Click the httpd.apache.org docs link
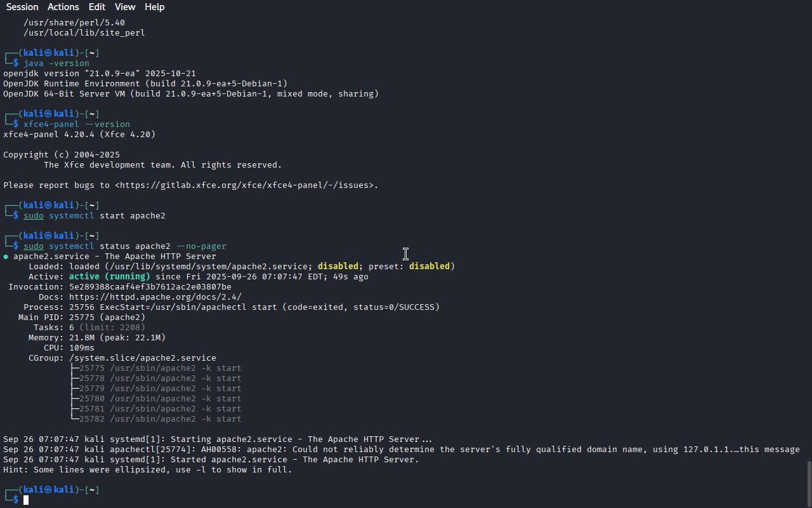This screenshot has width=812, height=508. (x=155, y=297)
